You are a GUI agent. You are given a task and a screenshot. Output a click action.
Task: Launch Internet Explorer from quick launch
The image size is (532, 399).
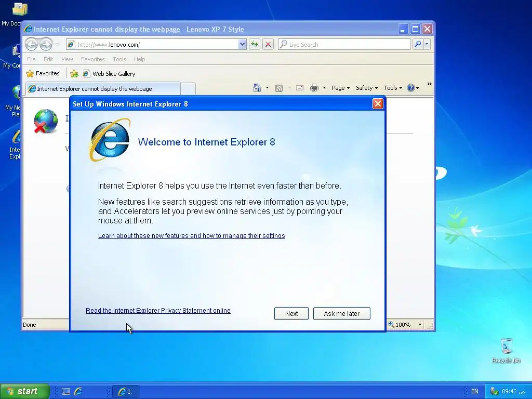coord(78,392)
